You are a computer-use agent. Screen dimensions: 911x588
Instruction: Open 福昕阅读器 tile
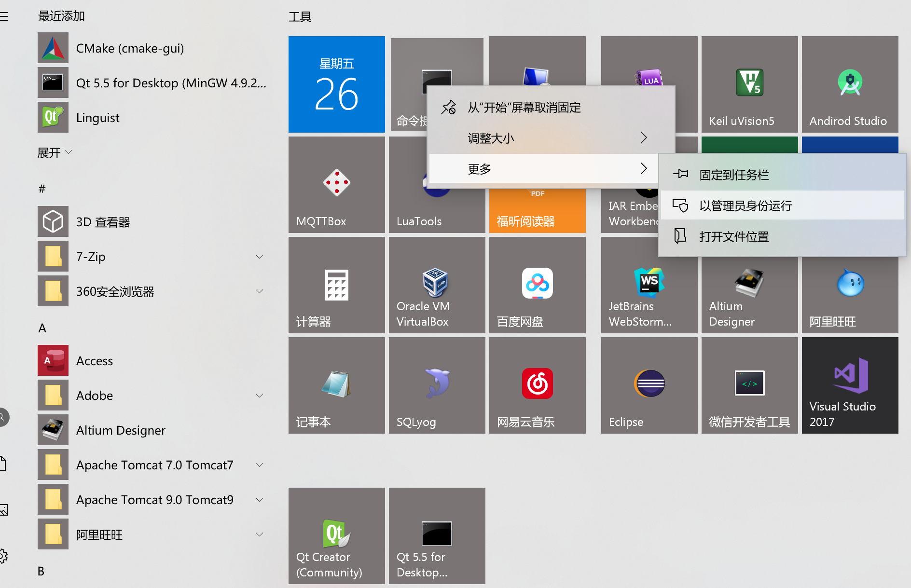pyautogui.click(x=538, y=211)
